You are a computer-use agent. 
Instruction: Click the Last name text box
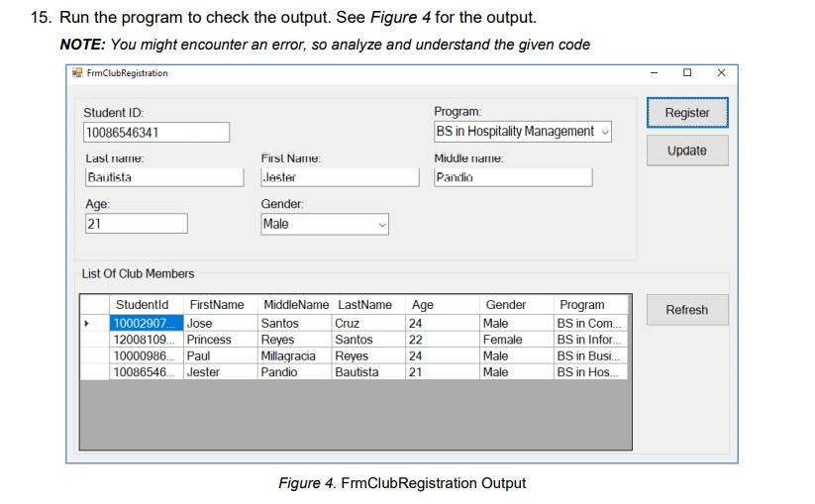tap(164, 177)
